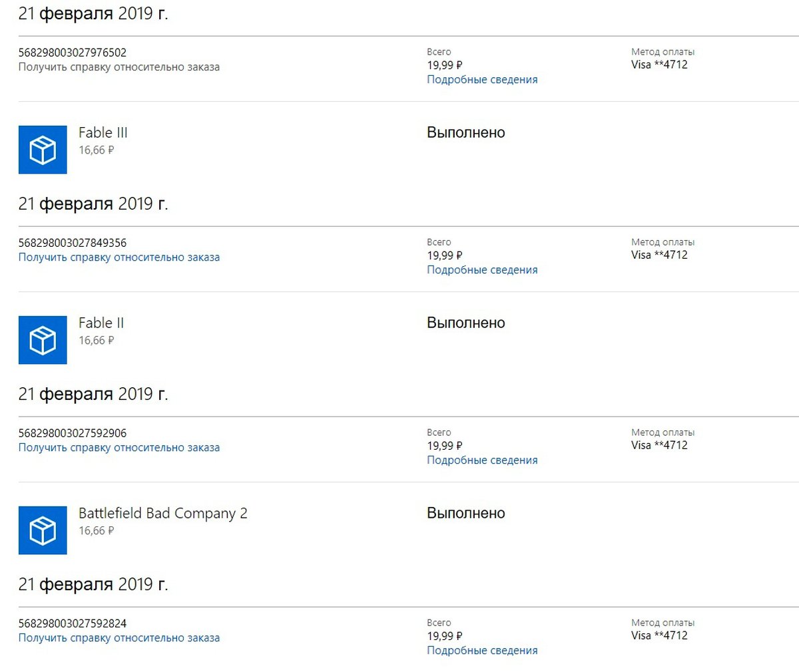Open the Battlefield Bad Company 2 title
Viewport: 799px width, 672px height.
163,513
